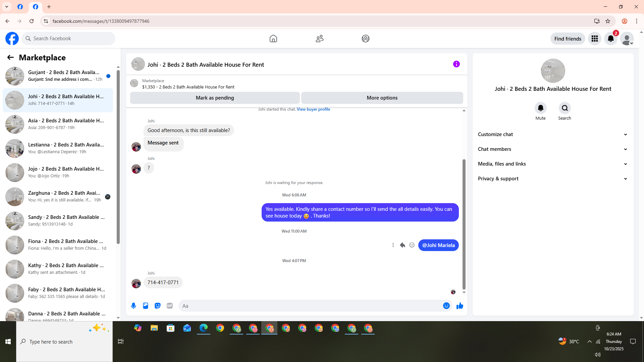Mute this conversation with bell icon
644x362 pixels.
[x=540, y=108]
